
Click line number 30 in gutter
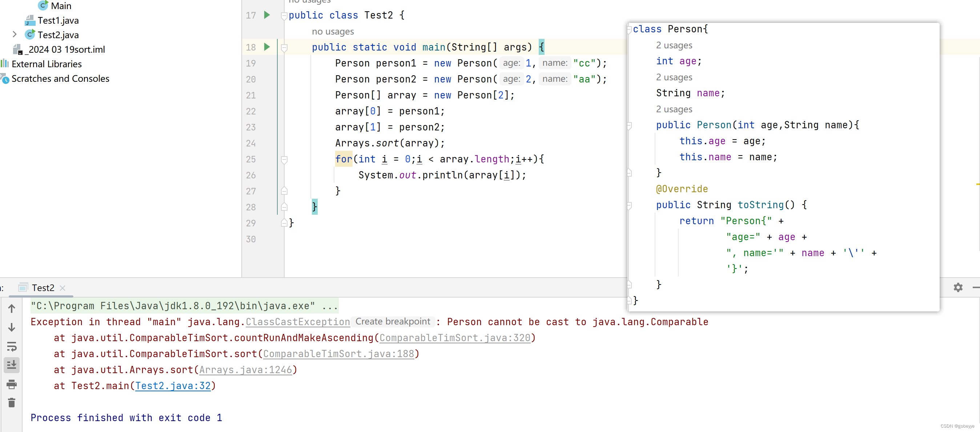[x=251, y=239]
